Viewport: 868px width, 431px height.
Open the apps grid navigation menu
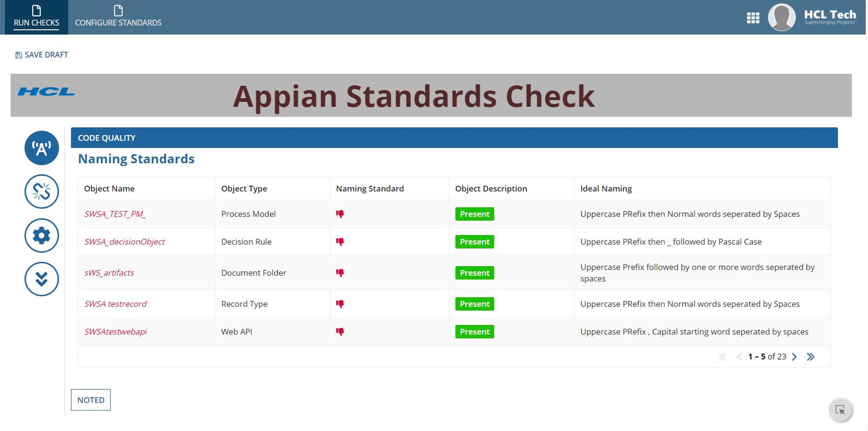click(753, 18)
